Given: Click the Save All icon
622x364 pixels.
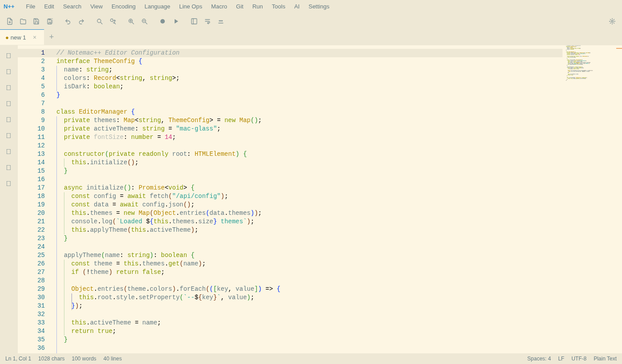Looking at the screenshot, I should click(50, 21).
